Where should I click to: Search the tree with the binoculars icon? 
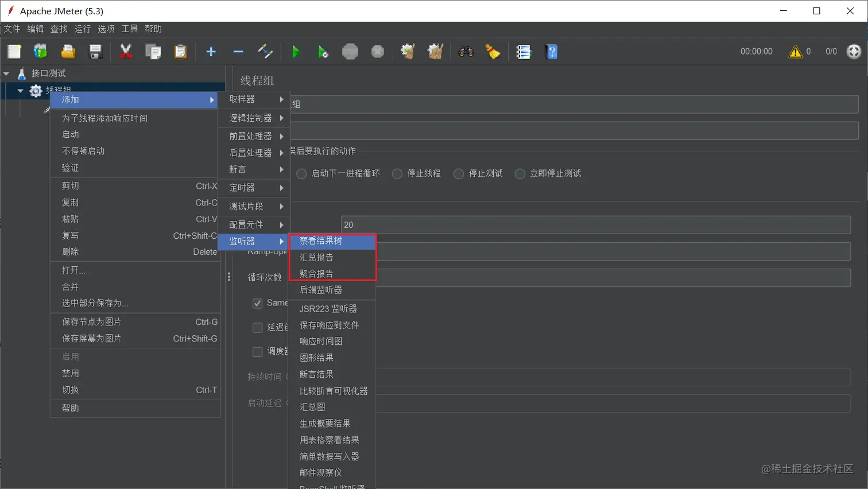click(466, 52)
